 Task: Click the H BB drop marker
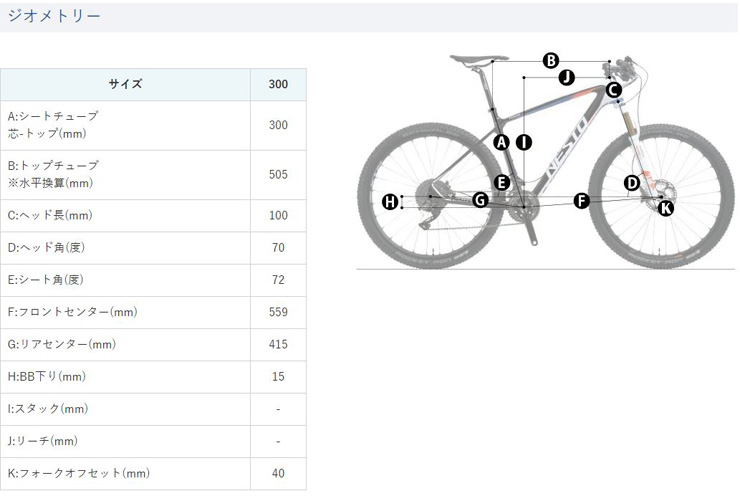390,202
